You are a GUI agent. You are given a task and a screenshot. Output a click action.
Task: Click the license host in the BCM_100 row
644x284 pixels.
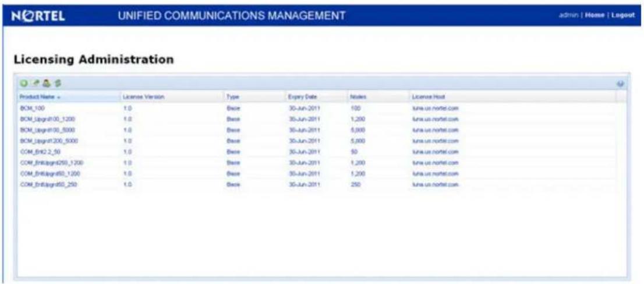[x=435, y=108]
